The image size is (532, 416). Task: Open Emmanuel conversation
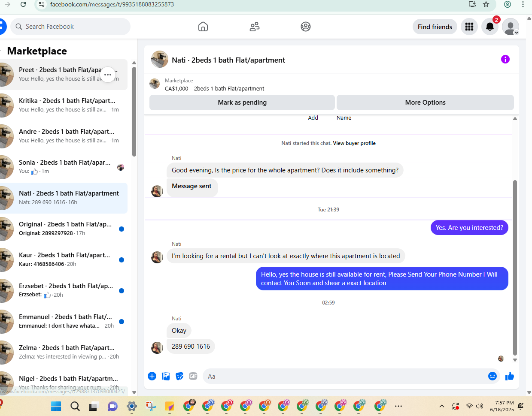click(64, 322)
